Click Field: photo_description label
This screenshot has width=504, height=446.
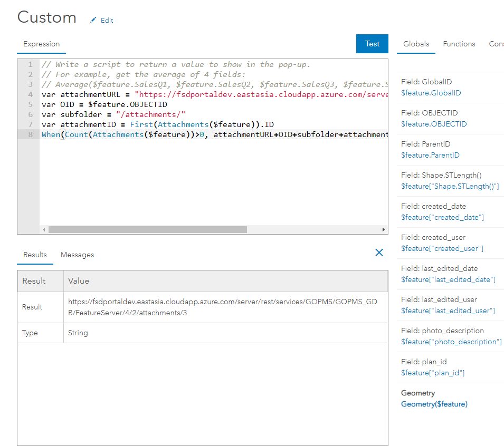pos(442,331)
